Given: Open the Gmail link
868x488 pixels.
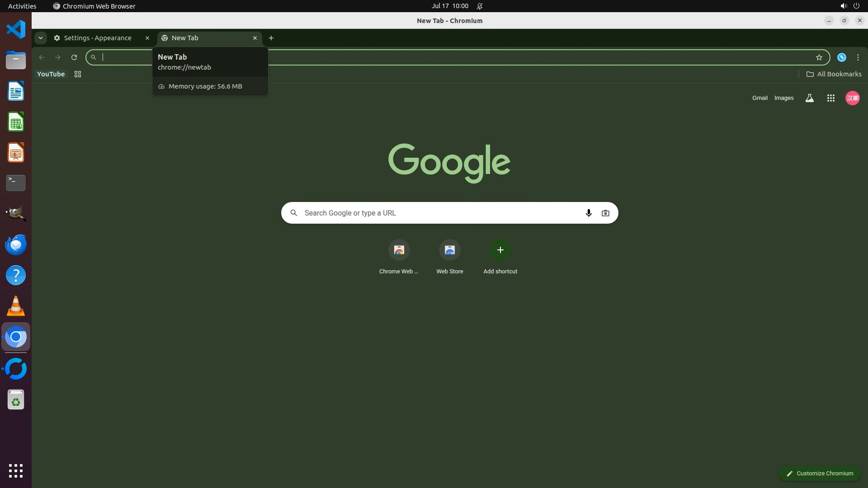Looking at the screenshot, I should coord(759,98).
